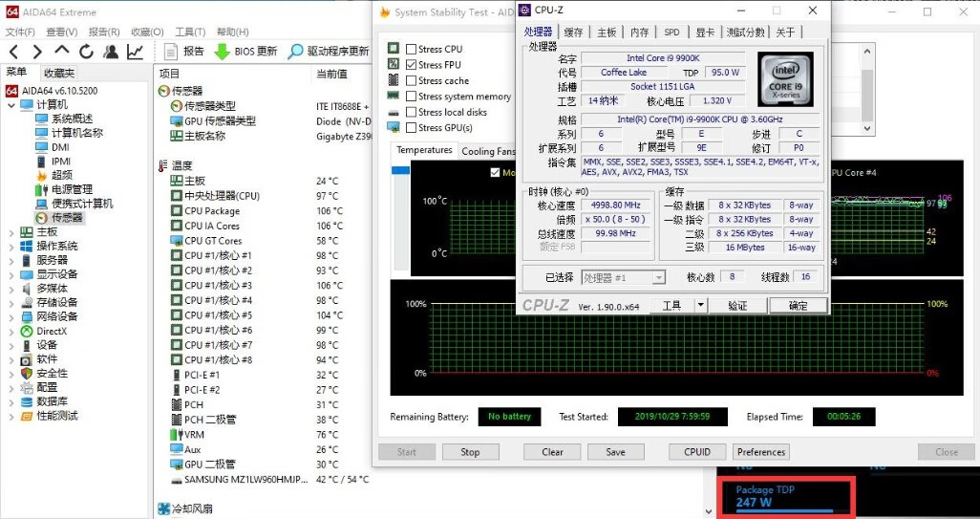Open the 文件(F) menu
Viewport: 980px width, 519px height.
tap(20, 32)
